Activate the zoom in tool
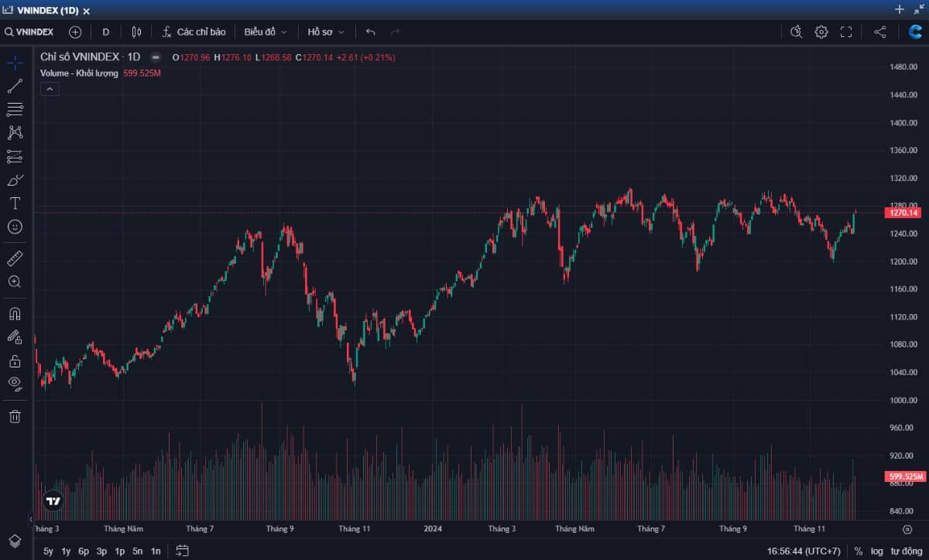Screen dimensions: 929x560 [15, 282]
